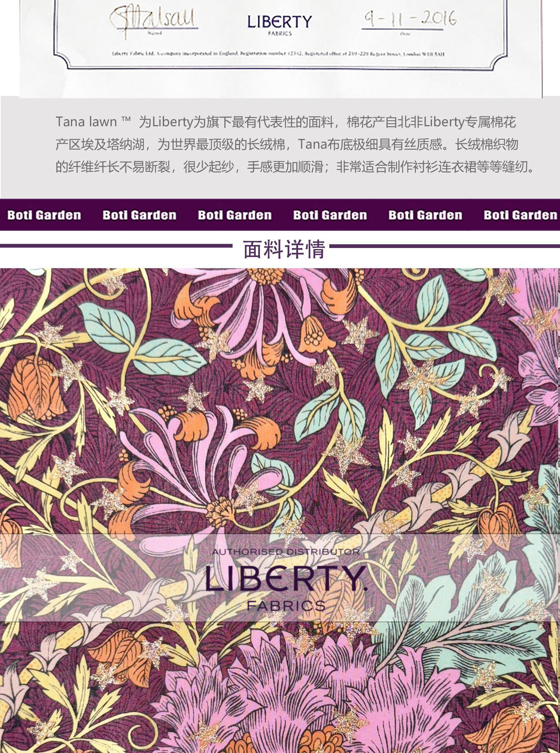Click the certificate image at page top

tap(281, 49)
